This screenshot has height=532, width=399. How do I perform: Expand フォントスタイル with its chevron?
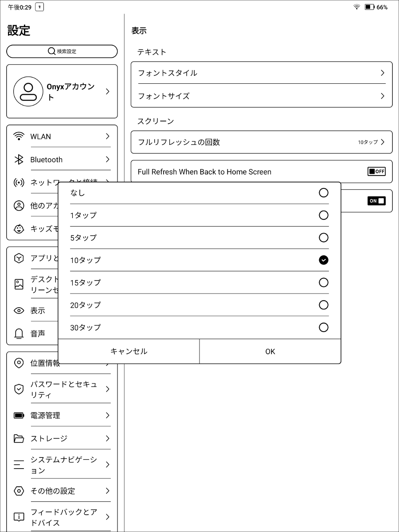tap(383, 73)
